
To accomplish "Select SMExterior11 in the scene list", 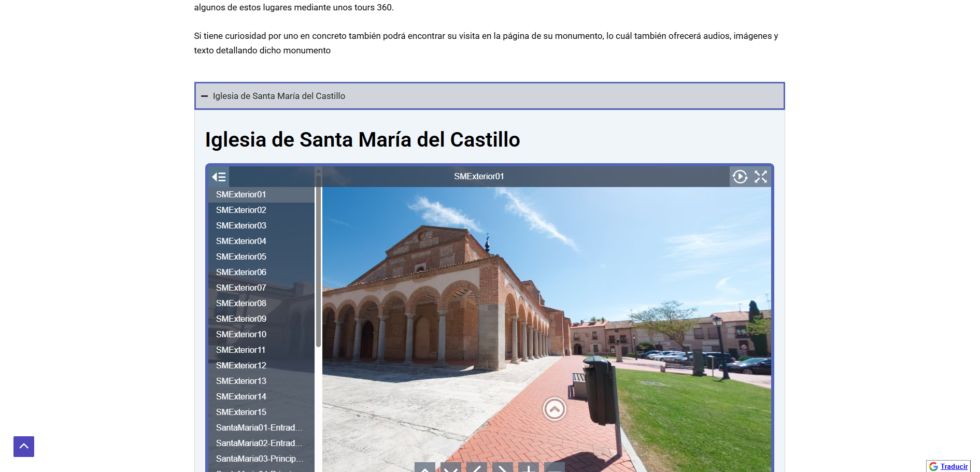I will pos(261,350).
